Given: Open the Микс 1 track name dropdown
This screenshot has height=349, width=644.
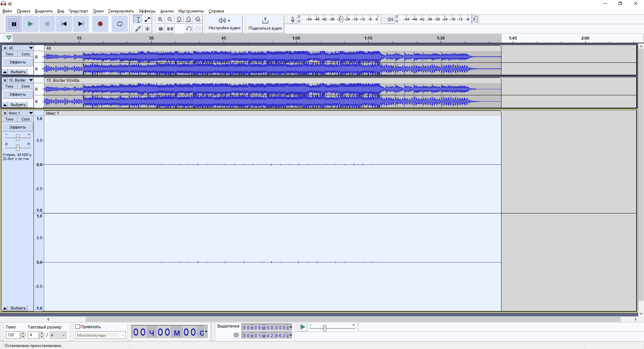Looking at the screenshot, I should point(31,113).
